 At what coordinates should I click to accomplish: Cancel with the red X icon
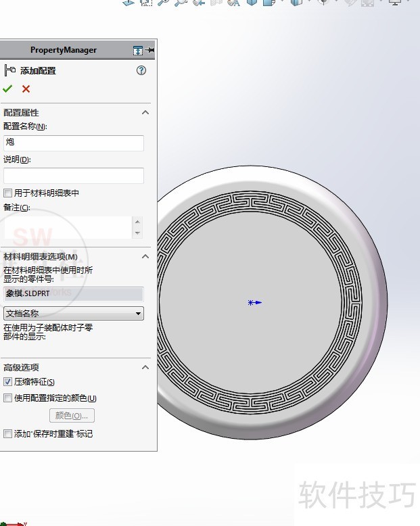pos(26,89)
